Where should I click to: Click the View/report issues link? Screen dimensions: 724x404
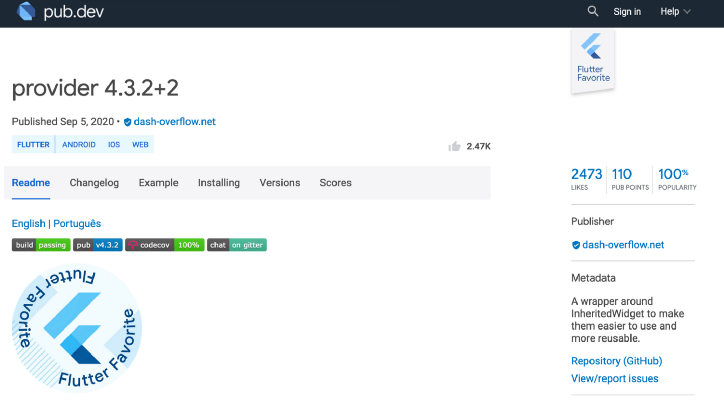(x=614, y=379)
